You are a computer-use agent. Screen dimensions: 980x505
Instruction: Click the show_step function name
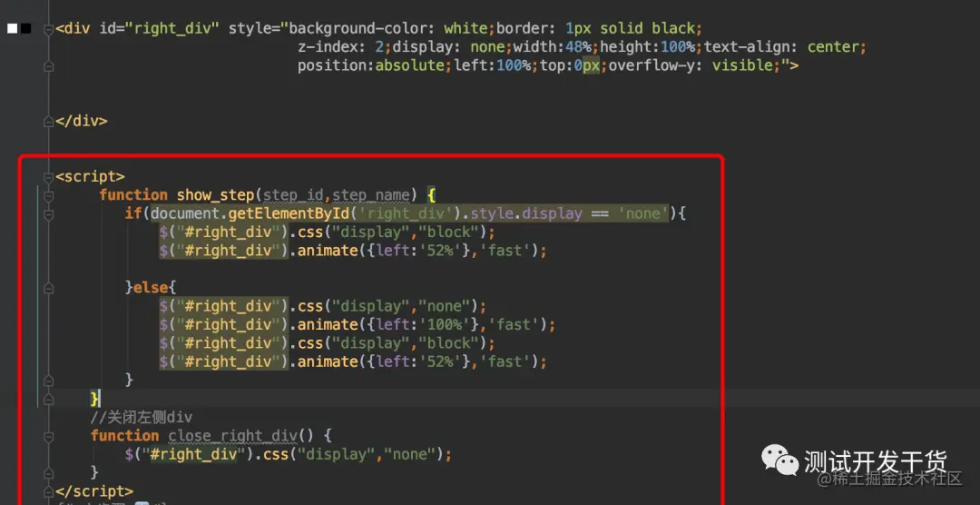pyautogui.click(x=215, y=195)
